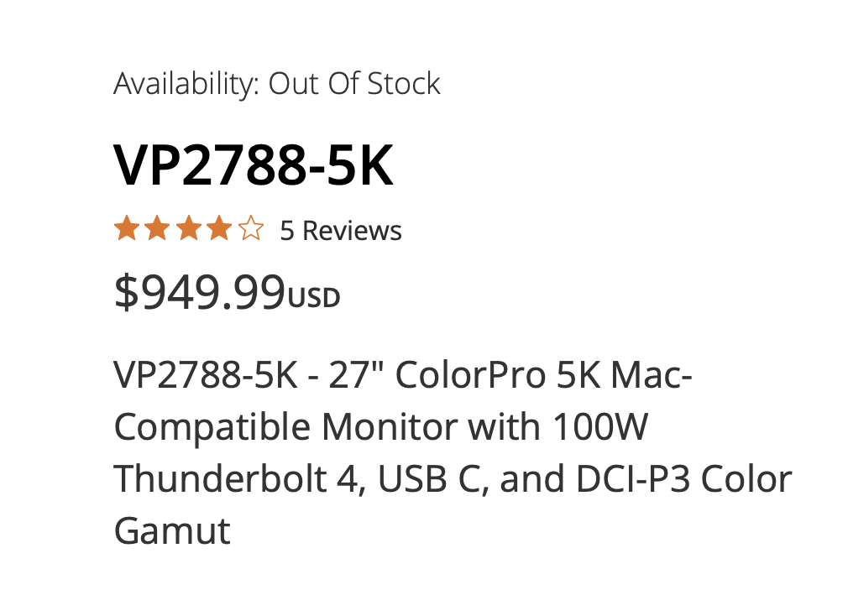Click the second orange rating star
Screen dimensions: 848x616
coord(158,228)
